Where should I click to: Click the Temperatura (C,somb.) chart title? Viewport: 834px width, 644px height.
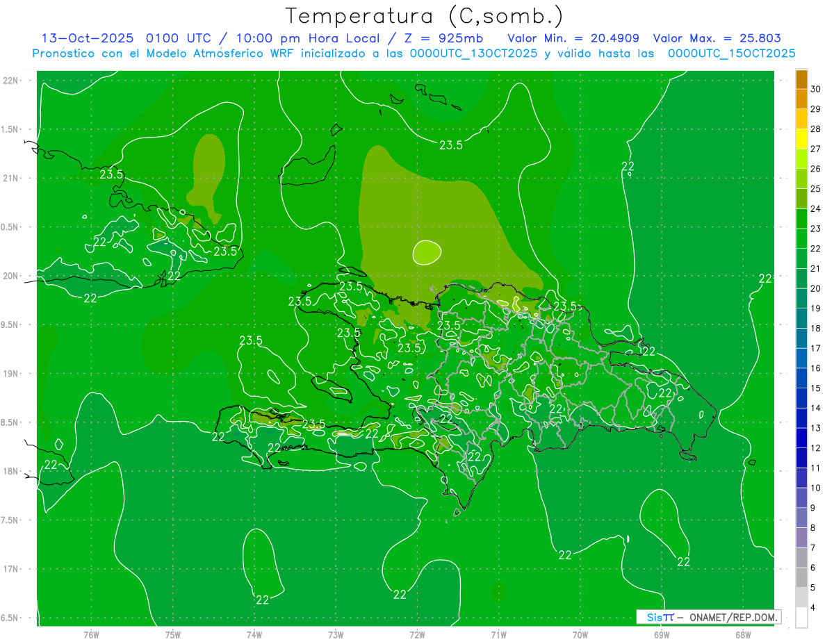point(425,15)
